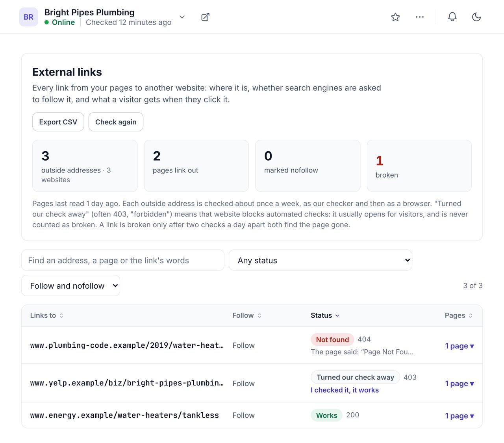Viewport: 504px width, 443px height.
Task: Select the pages link out summary card
Action: (x=196, y=166)
